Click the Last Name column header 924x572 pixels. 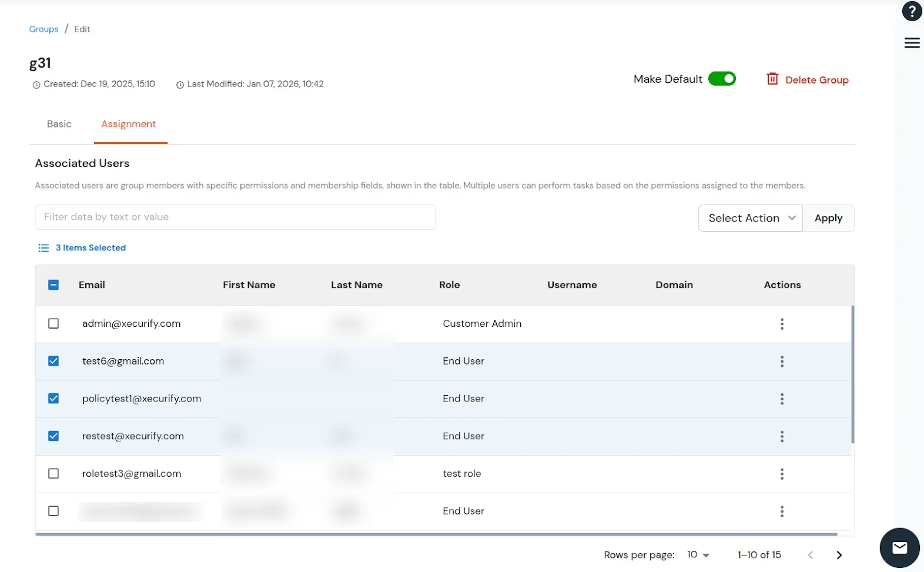click(x=356, y=285)
